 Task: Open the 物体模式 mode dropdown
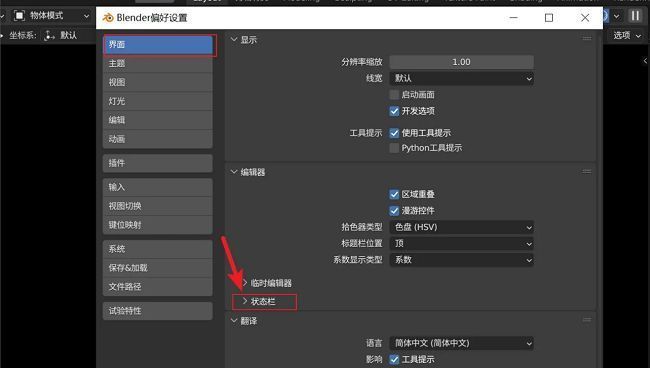[51, 16]
